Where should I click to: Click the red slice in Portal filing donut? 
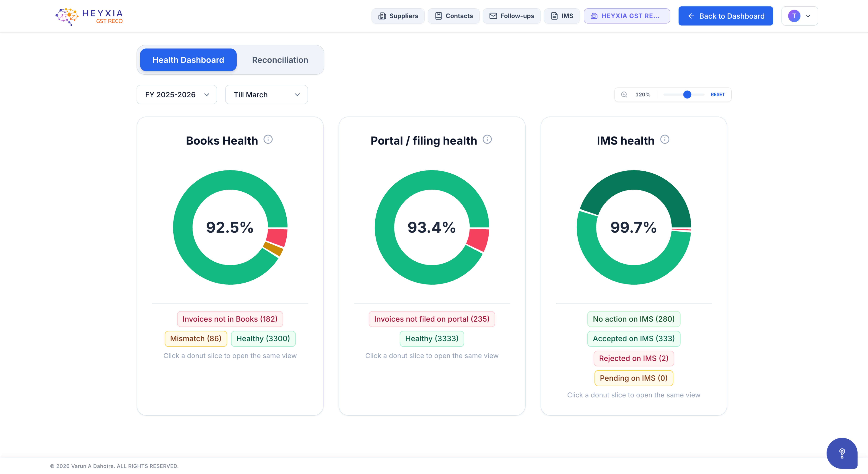478,240
